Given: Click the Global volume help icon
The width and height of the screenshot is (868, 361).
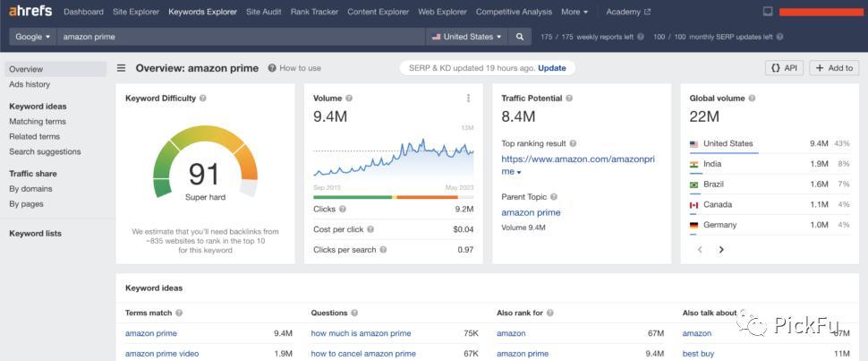Looking at the screenshot, I should pos(752,99).
